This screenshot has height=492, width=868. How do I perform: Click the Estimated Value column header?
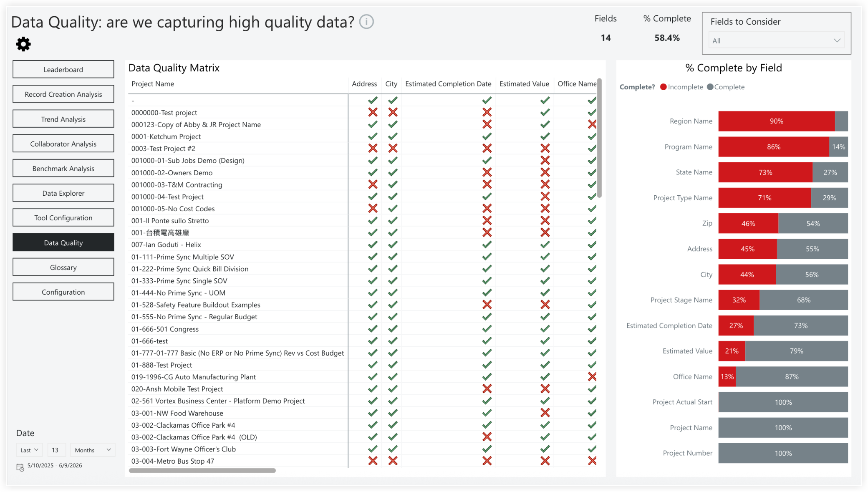[x=524, y=84]
